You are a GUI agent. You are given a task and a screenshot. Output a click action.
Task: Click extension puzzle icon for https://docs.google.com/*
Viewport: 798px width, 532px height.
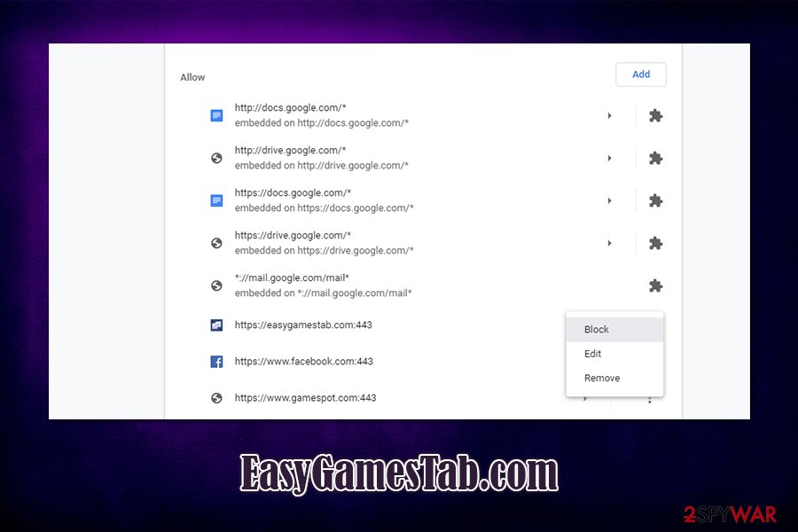[655, 200]
